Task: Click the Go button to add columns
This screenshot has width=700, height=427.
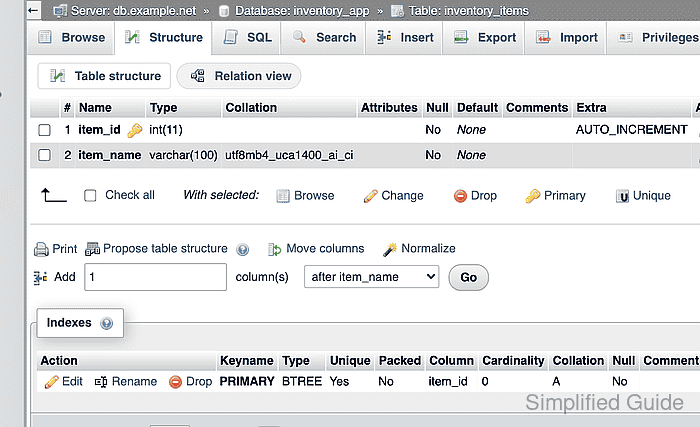Action: [468, 277]
